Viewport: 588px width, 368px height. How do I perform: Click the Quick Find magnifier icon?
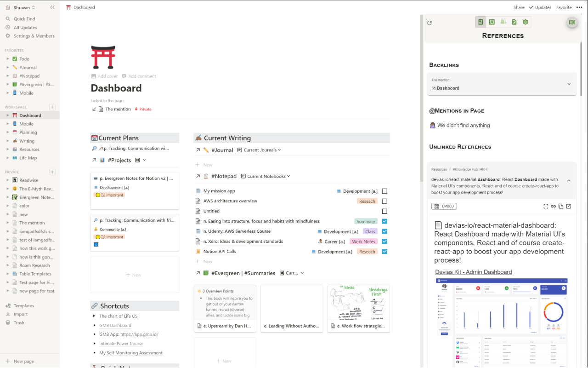(8, 19)
